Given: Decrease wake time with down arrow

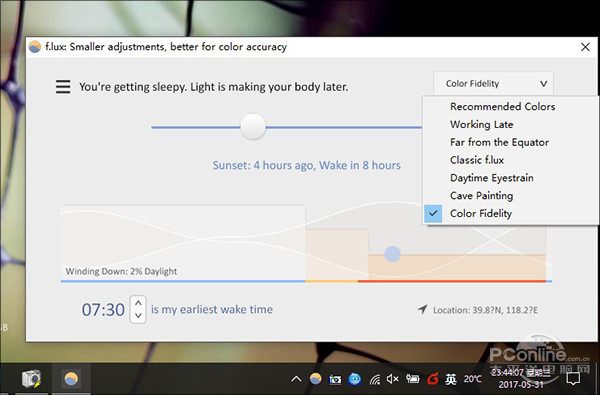Looking at the screenshot, I should 138,316.
